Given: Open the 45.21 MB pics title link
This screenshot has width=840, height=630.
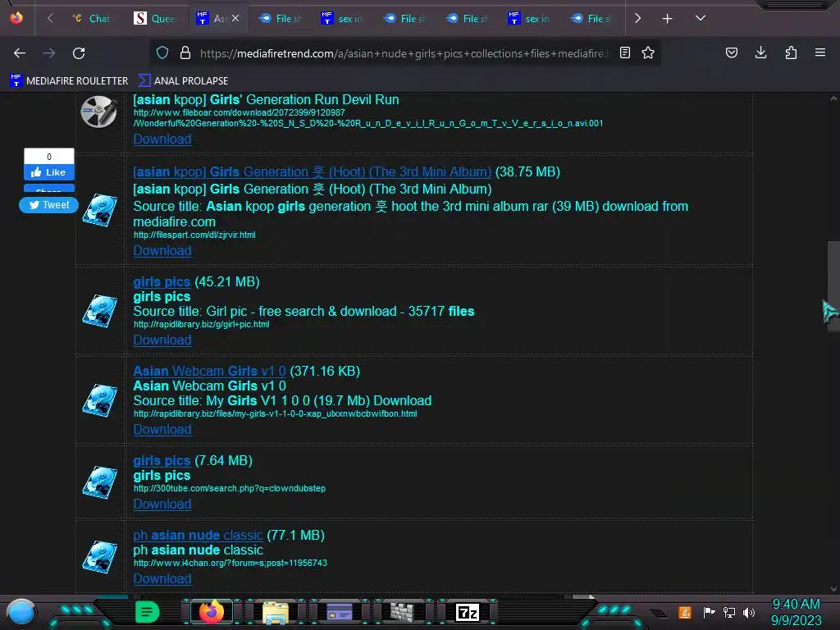Looking at the screenshot, I should click(x=162, y=282).
